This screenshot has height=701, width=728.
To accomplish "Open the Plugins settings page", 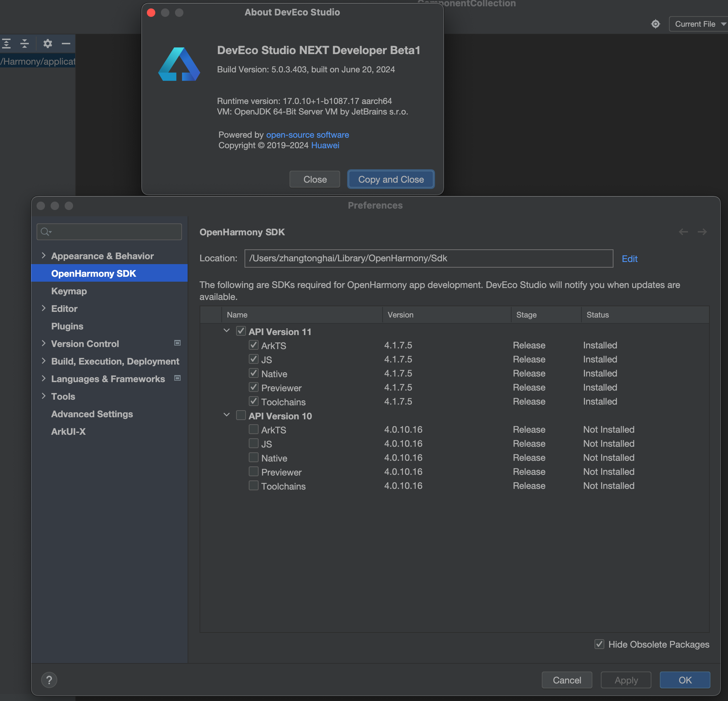I will click(67, 326).
